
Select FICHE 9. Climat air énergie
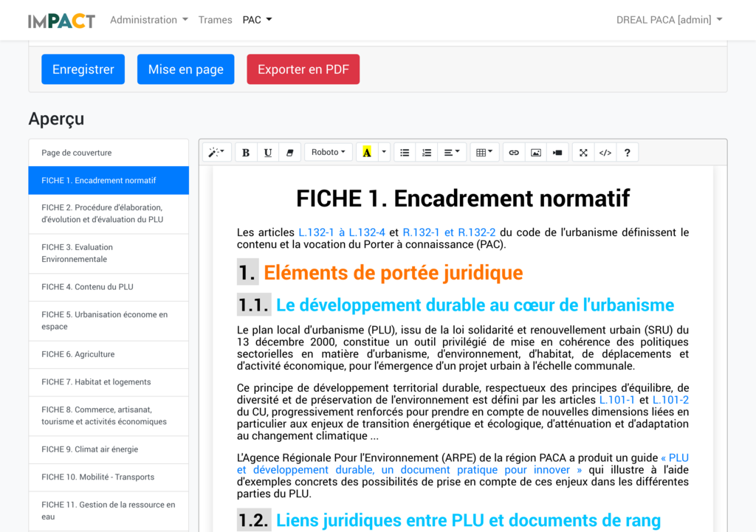click(x=109, y=449)
